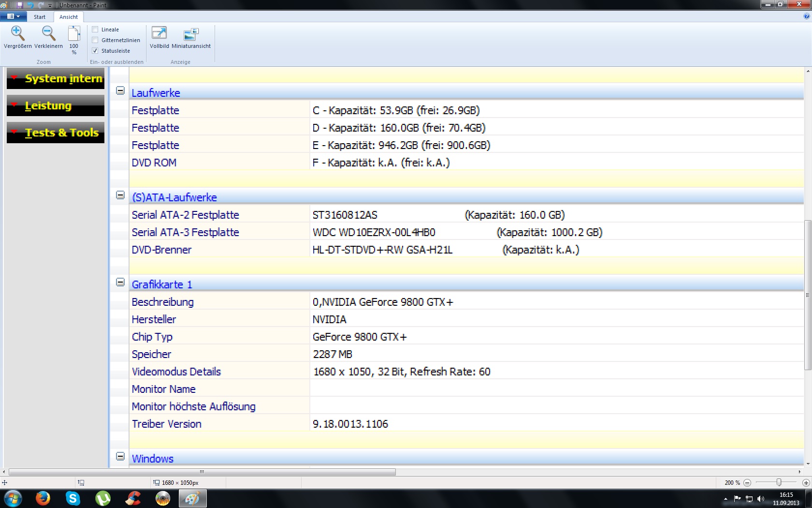
Task: Click the Windows section heading
Action: click(x=153, y=459)
